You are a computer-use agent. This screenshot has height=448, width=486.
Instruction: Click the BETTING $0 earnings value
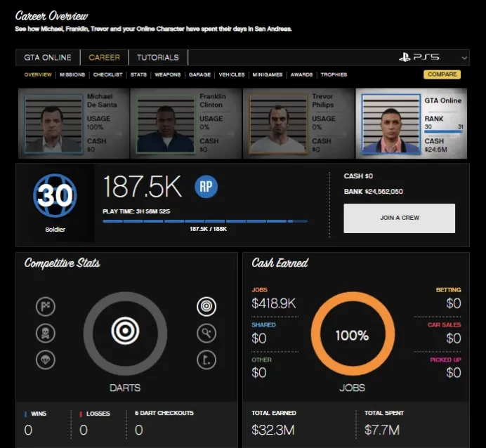pos(454,303)
